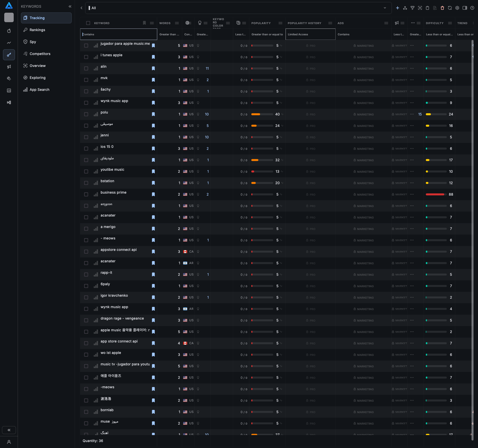Click the help question mark icon
This screenshot has width=478, height=448.
472,8
